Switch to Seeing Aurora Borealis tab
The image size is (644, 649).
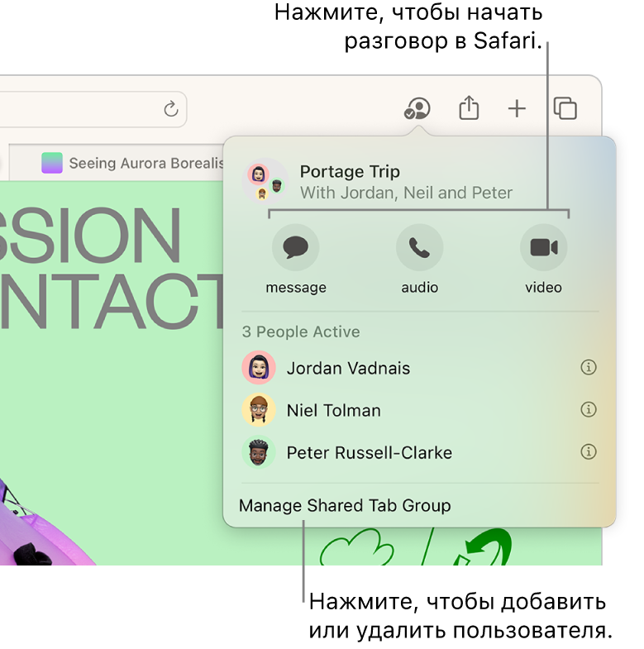point(116,163)
